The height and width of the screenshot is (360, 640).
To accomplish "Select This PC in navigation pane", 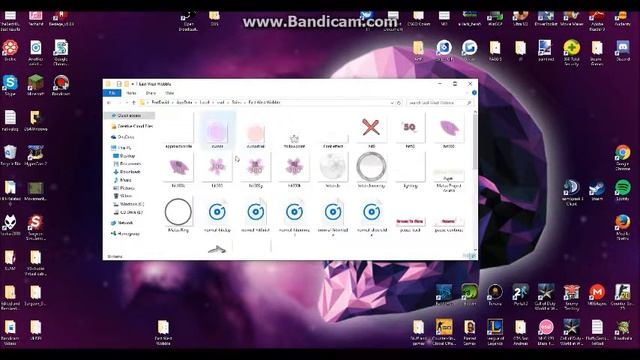I will pyautogui.click(x=121, y=148).
